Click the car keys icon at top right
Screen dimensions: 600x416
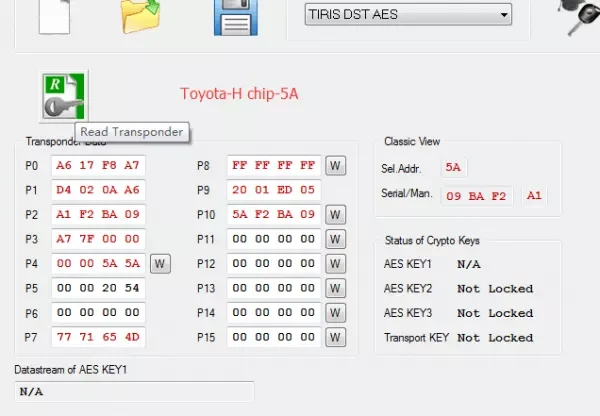tap(580, 17)
